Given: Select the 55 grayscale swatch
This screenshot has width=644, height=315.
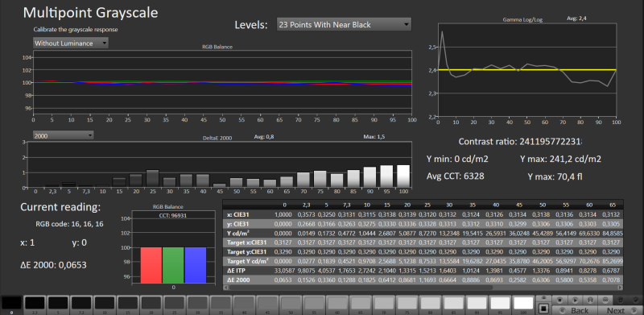Looking at the screenshot, I should pyautogui.click(x=314, y=304).
